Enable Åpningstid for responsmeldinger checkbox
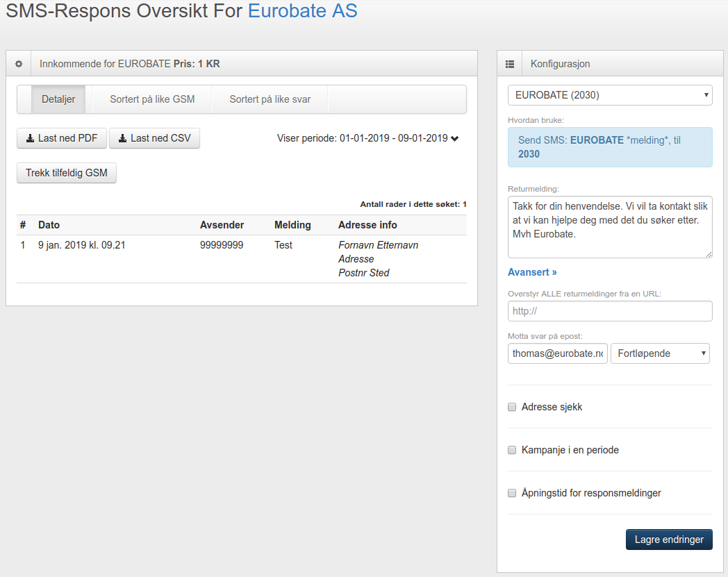The image size is (728, 577). [x=512, y=493]
